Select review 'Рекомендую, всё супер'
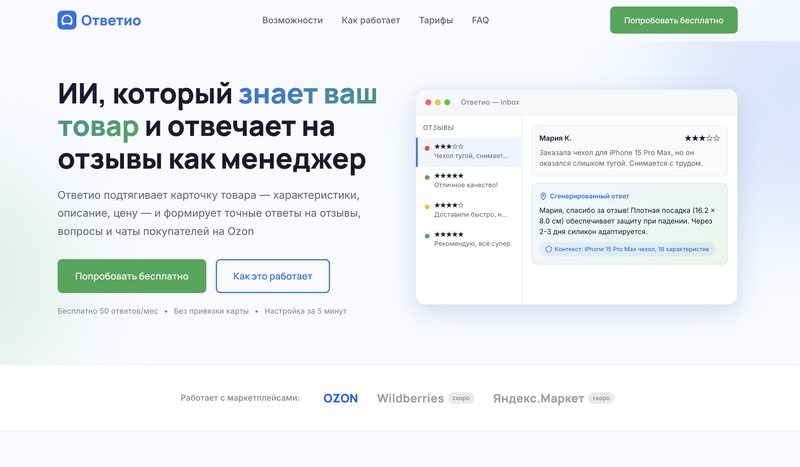The height and width of the screenshot is (467, 800). [x=469, y=239]
